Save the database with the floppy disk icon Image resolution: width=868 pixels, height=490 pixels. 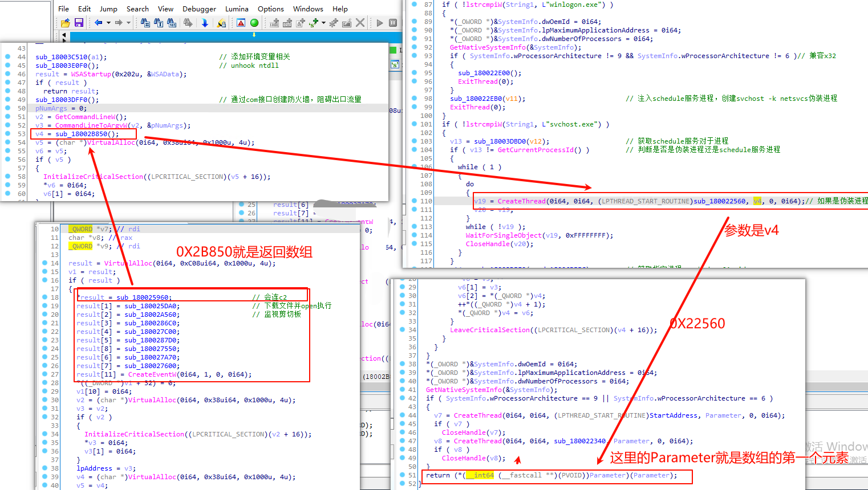coord(79,23)
